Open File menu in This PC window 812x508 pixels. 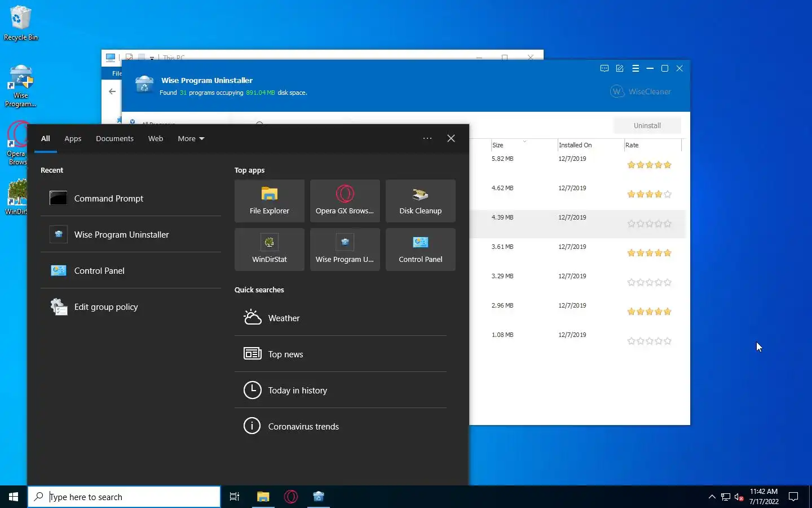pos(116,73)
